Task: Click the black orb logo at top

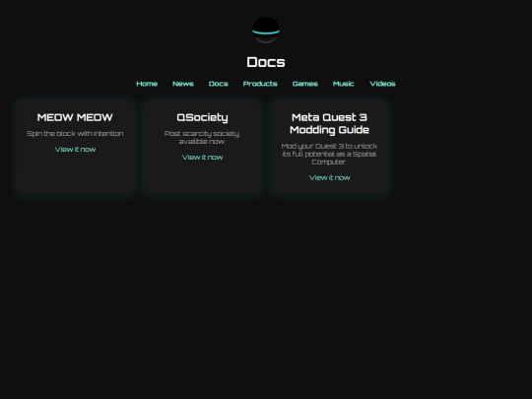Action: [266, 31]
